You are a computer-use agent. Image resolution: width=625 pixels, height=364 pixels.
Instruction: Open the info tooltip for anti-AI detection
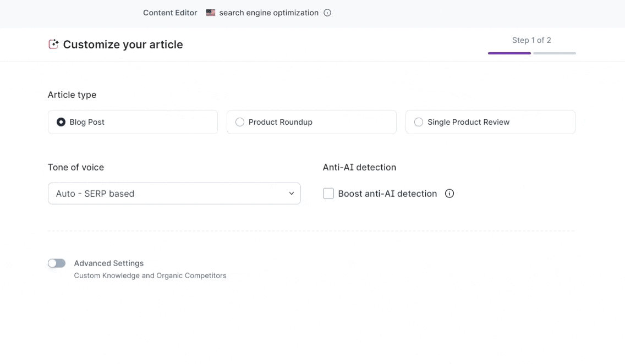[x=449, y=194]
